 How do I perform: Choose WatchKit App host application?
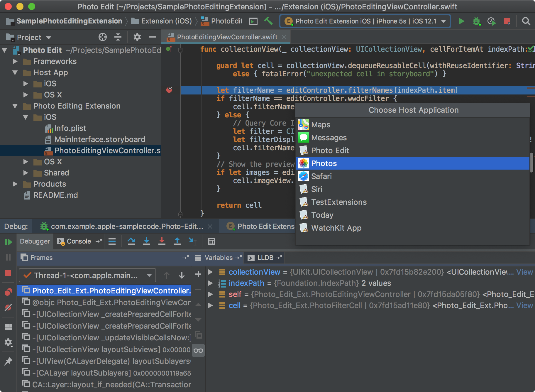pyautogui.click(x=413, y=228)
